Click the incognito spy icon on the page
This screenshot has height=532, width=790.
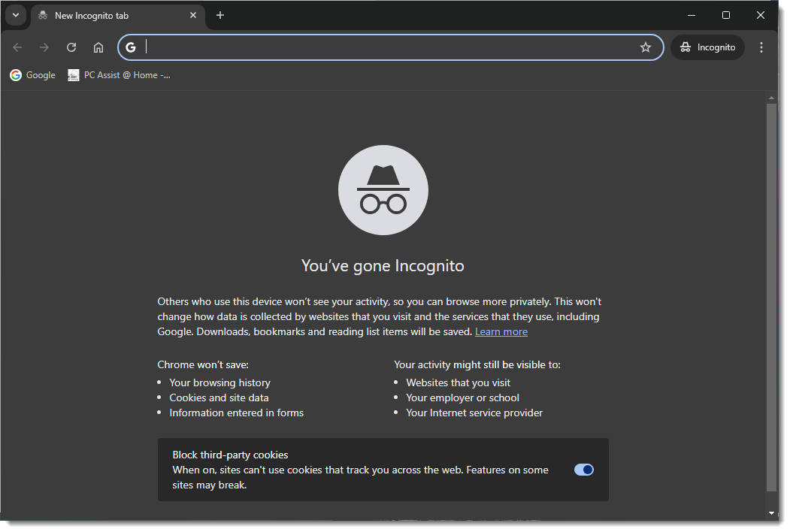tap(383, 189)
